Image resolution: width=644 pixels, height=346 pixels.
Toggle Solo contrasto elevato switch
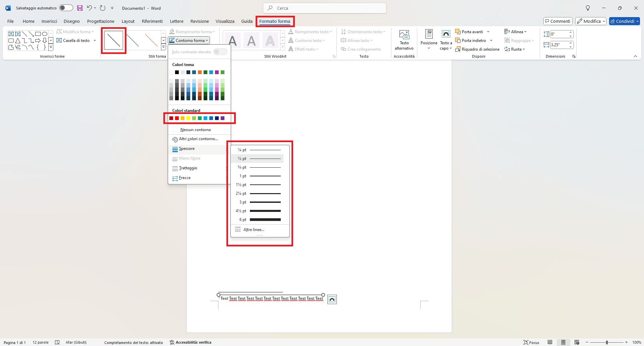point(220,52)
